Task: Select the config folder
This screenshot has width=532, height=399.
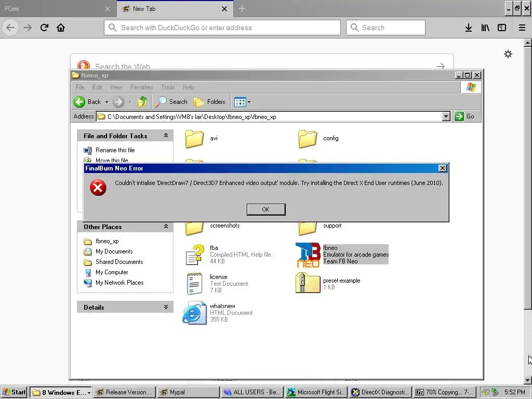Action: pyautogui.click(x=308, y=139)
